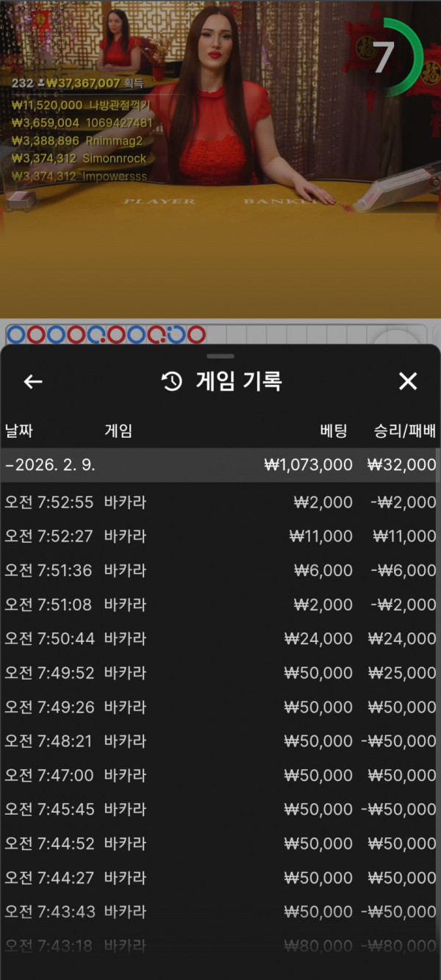Select the 날짜 column header
441x980 pixels.
(18, 431)
